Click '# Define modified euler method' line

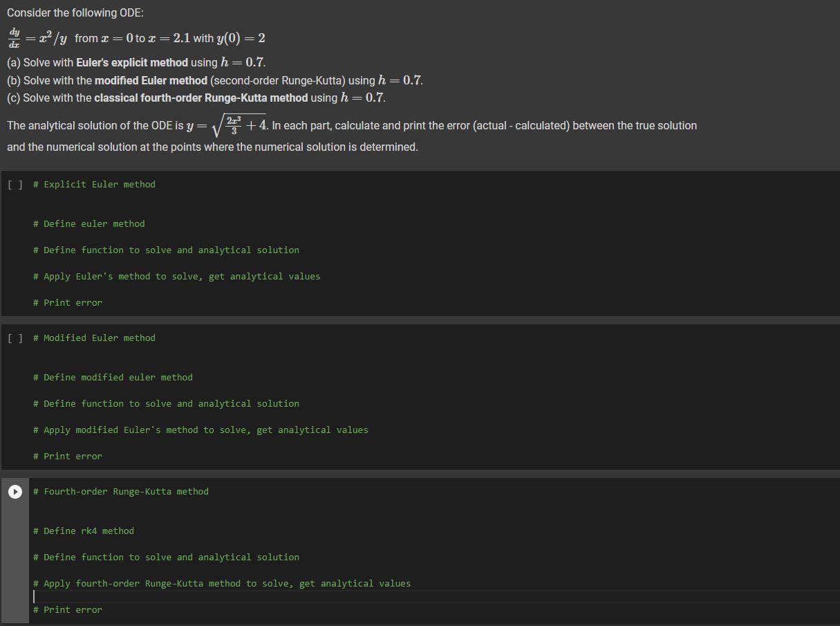coord(112,377)
